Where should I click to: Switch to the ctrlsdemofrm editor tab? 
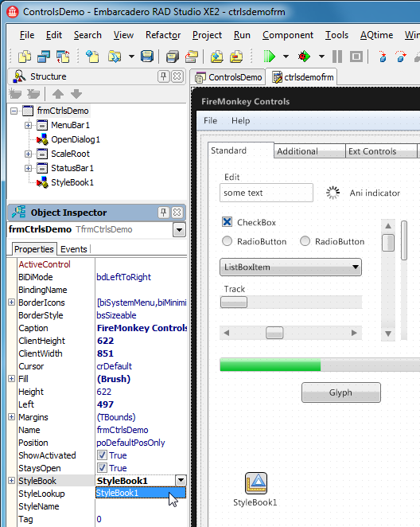coord(302,77)
